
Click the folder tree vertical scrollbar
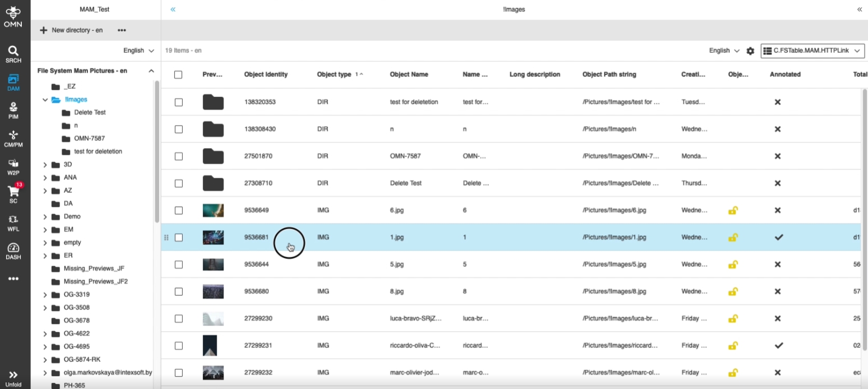(x=157, y=151)
